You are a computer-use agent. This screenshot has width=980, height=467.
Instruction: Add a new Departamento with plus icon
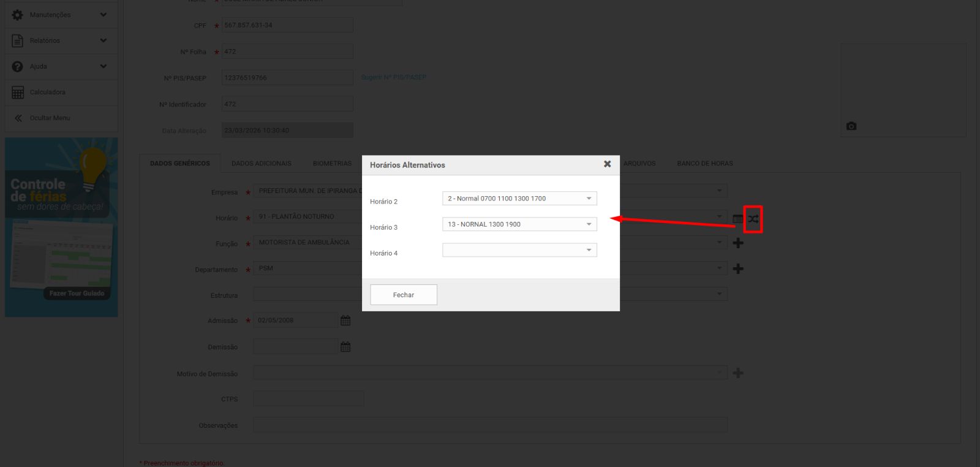738,269
